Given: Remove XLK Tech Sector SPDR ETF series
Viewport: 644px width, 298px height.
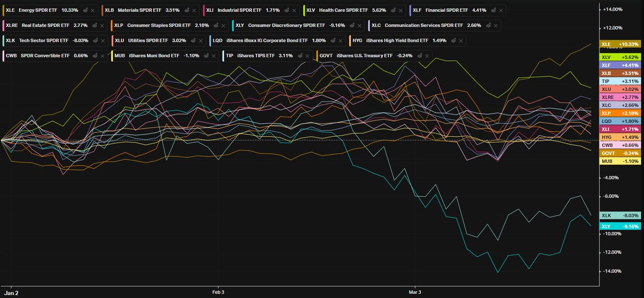Looking at the screenshot, I should point(103,41).
